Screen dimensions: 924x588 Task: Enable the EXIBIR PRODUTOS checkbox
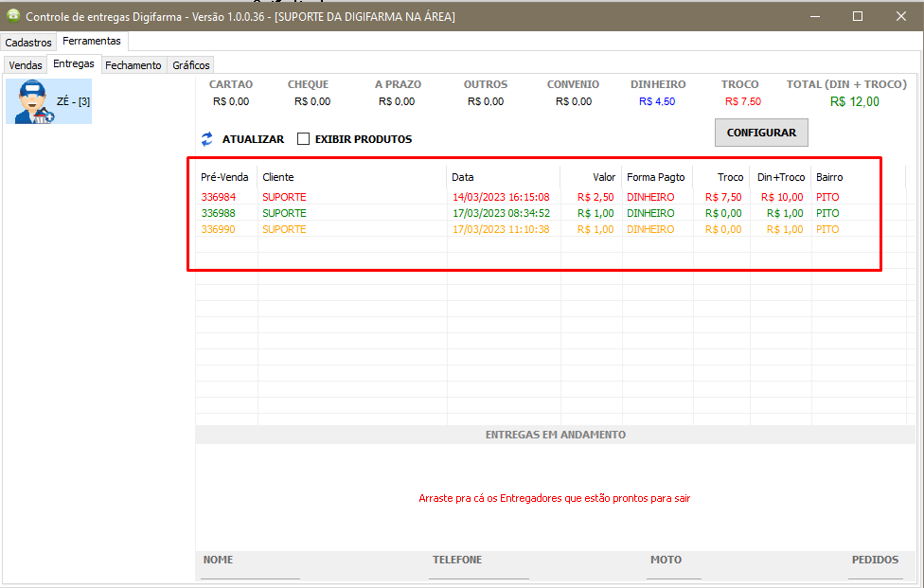point(304,139)
